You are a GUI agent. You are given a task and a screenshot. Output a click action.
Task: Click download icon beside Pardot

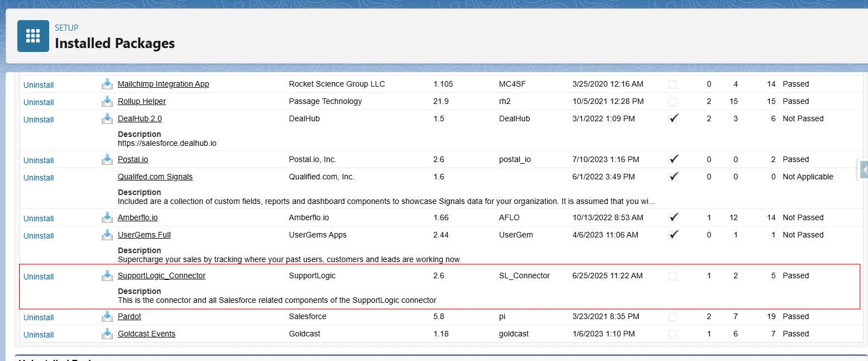[107, 316]
